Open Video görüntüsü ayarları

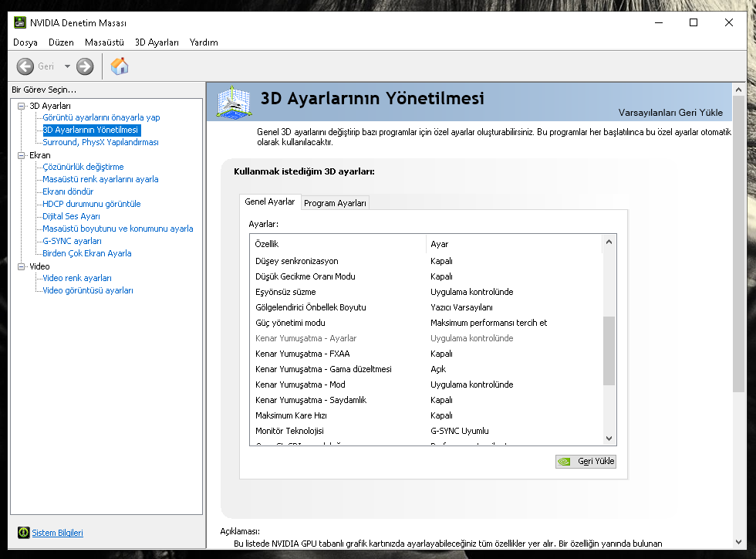coord(88,290)
